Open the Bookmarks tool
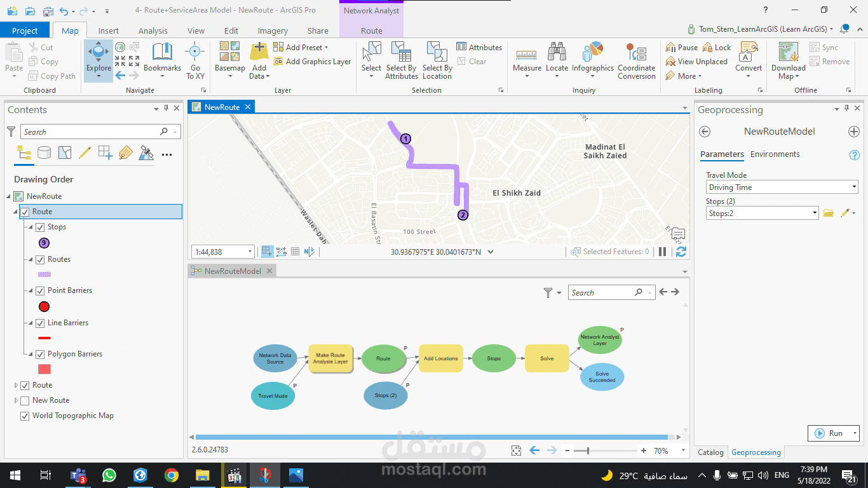868x488 pixels. click(162, 60)
